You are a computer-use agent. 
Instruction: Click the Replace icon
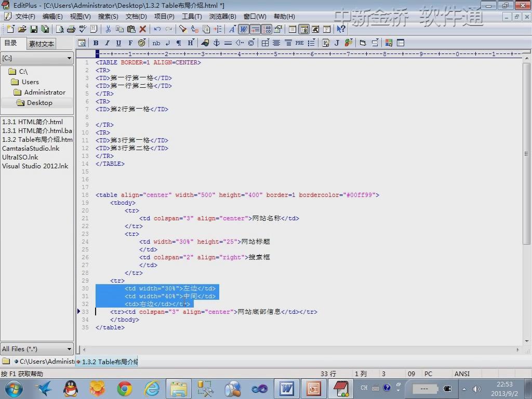[194, 29]
